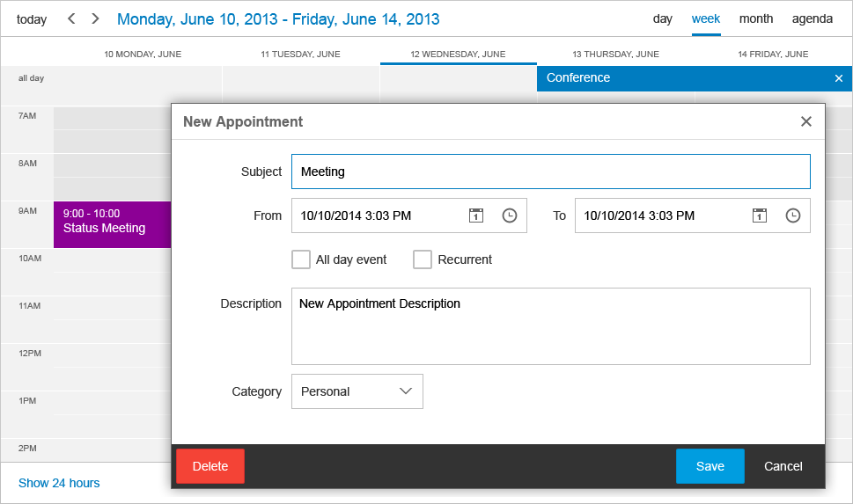
Task: Open the agenda view
Action: point(813,18)
